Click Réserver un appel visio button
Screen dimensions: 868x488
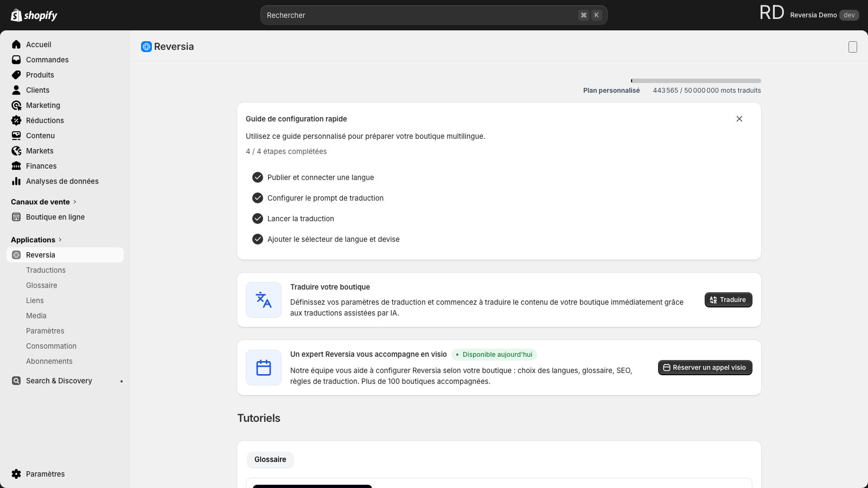point(705,368)
